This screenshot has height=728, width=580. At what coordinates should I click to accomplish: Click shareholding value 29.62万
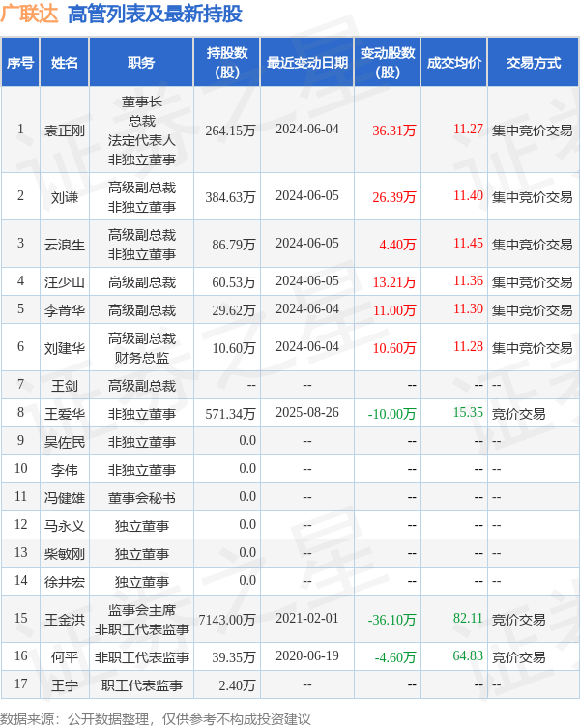click(x=234, y=309)
